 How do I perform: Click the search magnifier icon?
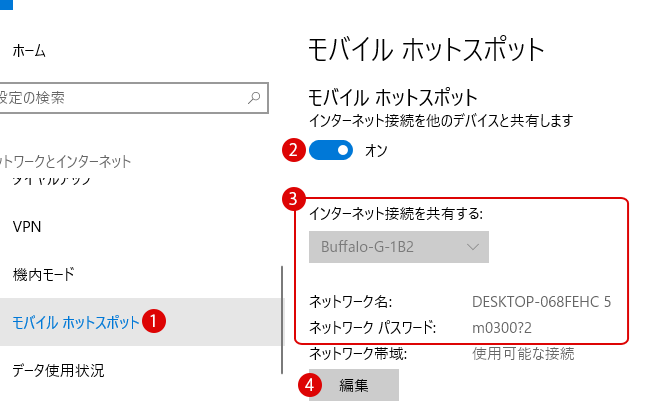click(x=256, y=99)
